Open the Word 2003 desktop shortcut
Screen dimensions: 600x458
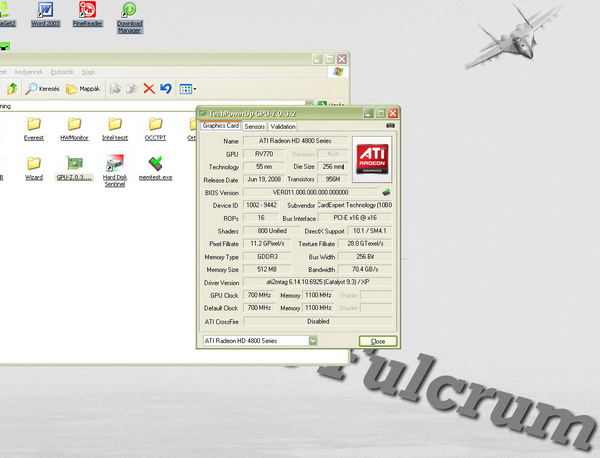[x=46, y=14]
